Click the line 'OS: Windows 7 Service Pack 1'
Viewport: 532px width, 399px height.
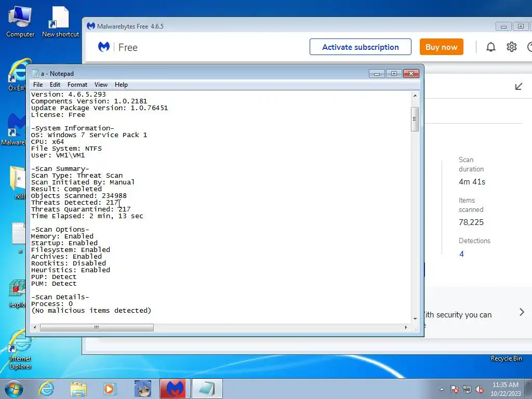click(x=89, y=135)
